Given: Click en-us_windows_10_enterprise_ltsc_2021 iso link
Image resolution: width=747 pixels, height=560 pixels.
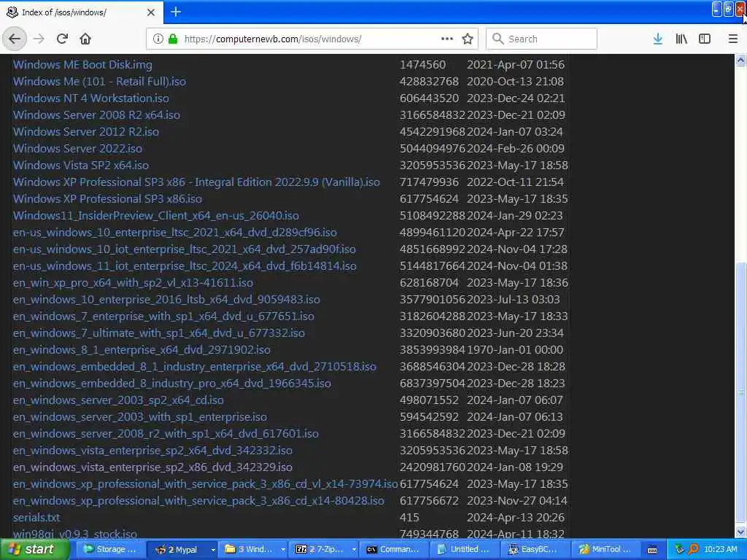Looking at the screenshot, I should pyautogui.click(x=175, y=232).
